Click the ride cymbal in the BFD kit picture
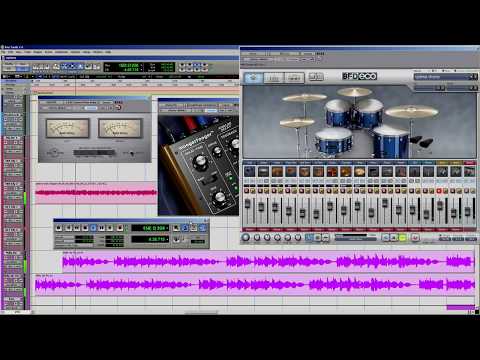Screen dimensions: 480x360 click(412, 111)
